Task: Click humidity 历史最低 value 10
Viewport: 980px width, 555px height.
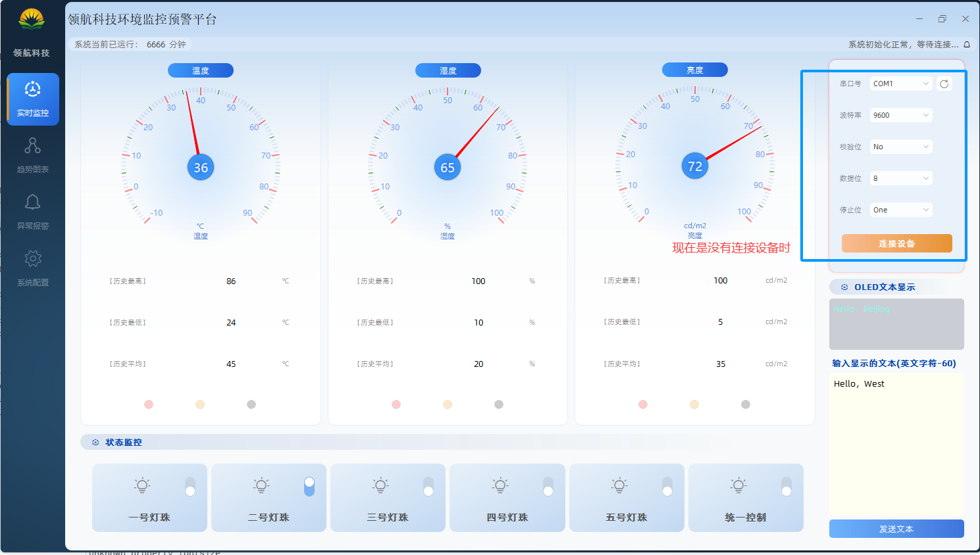Action: tap(478, 322)
